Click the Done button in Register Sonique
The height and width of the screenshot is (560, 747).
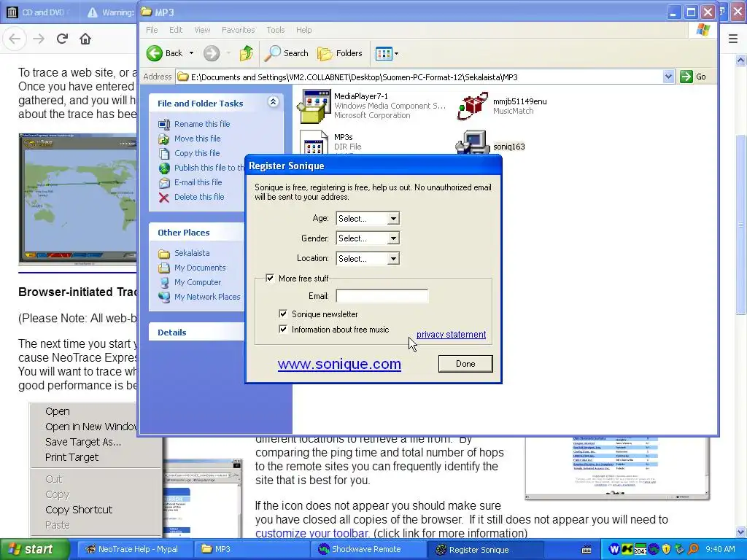[465, 364]
